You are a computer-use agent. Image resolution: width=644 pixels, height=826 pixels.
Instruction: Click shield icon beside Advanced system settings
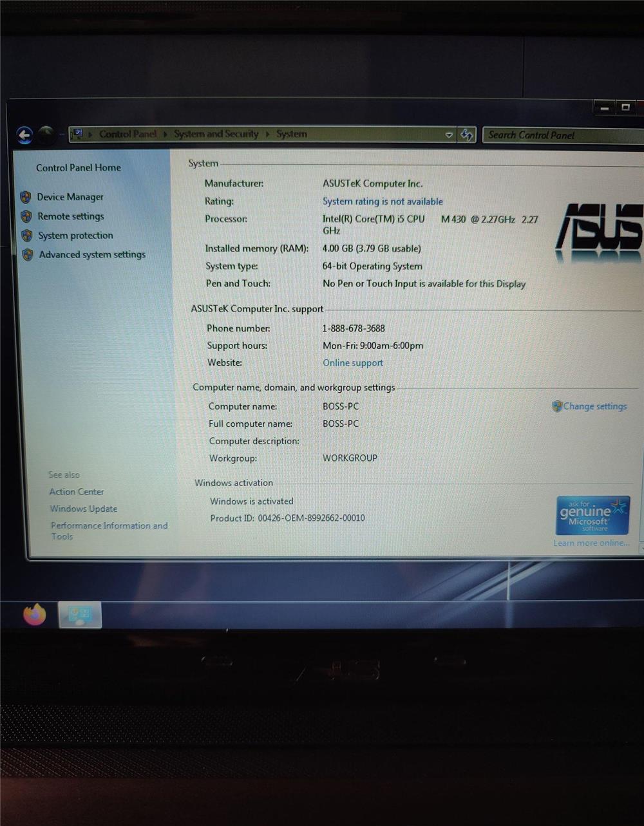28,255
